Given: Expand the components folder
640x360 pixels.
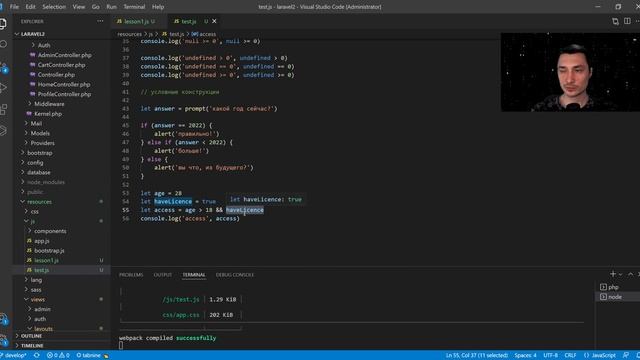Looking at the screenshot, I should click(x=50, y=231).
